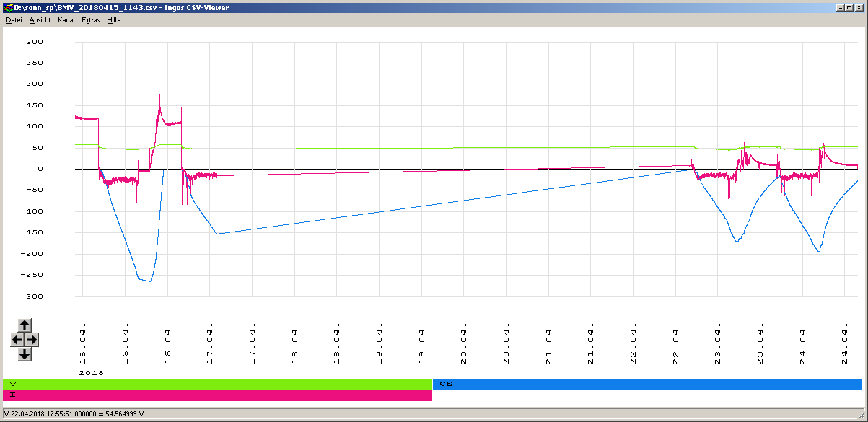
Task: Click the application icon in title bar
Action: (8, 6)
